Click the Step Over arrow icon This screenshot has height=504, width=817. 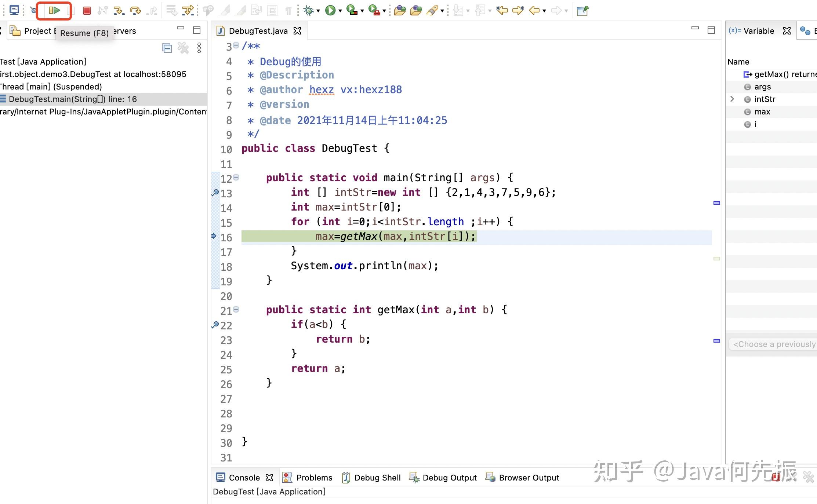(135, 11)
